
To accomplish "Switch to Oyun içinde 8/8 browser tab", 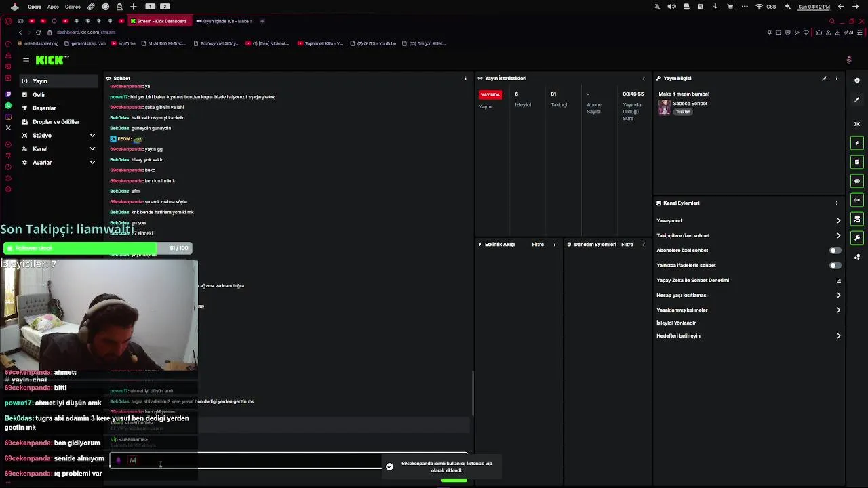I will (x=224, y=21).
